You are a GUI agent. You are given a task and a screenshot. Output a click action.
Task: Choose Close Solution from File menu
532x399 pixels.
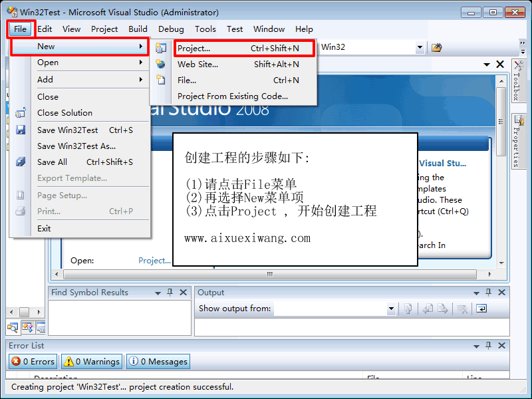(x=65, y=112)
